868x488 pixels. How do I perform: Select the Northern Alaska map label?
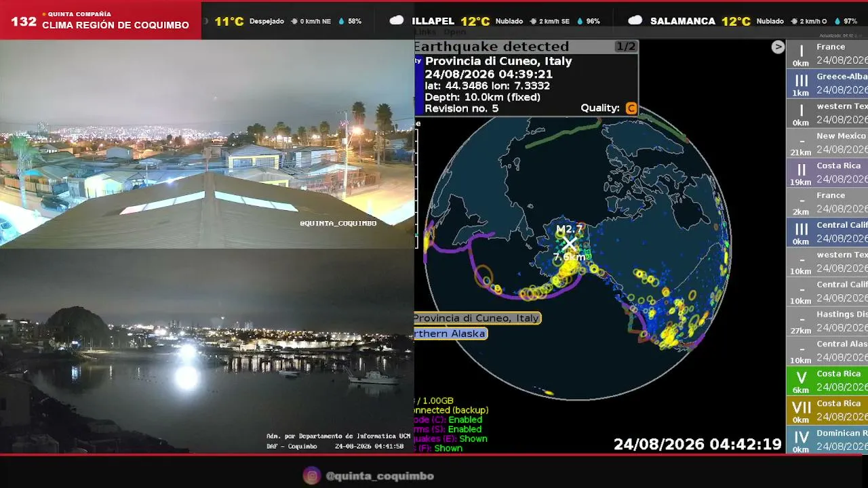450,333
